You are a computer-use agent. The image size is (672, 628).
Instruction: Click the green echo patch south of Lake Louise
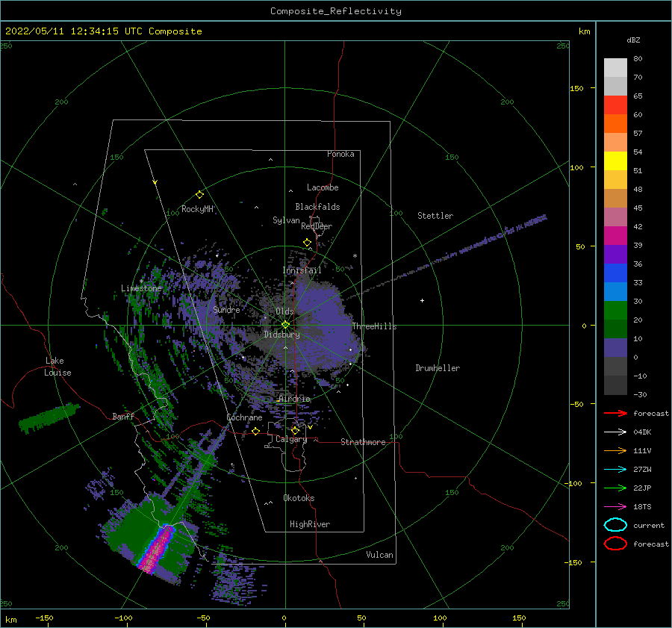tap(48, 417)
